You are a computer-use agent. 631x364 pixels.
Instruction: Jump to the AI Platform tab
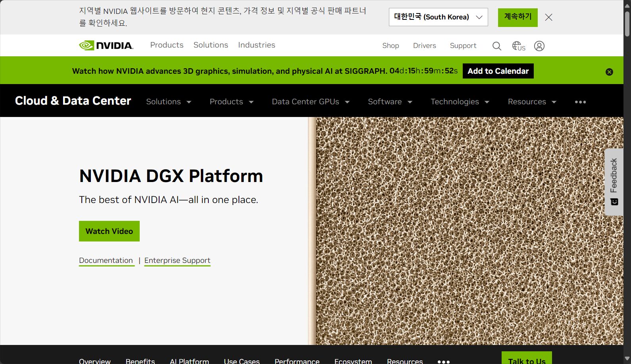[189, 361]
